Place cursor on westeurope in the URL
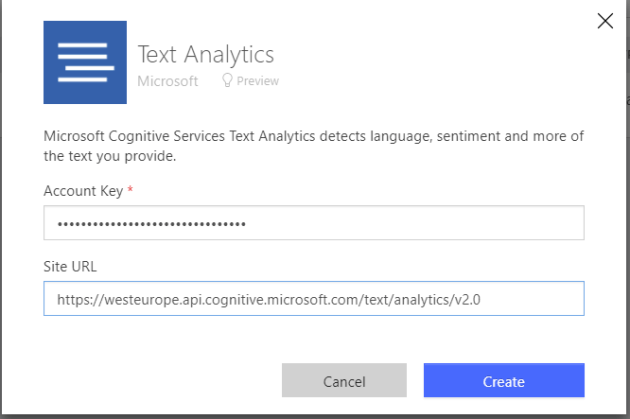The image size is (630, 419). click(137, 298)
